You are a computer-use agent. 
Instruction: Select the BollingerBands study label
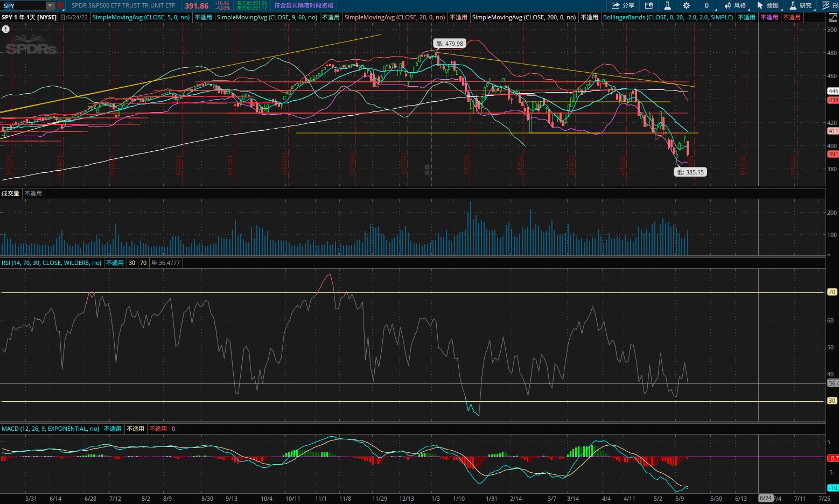(x=668, y=17)
